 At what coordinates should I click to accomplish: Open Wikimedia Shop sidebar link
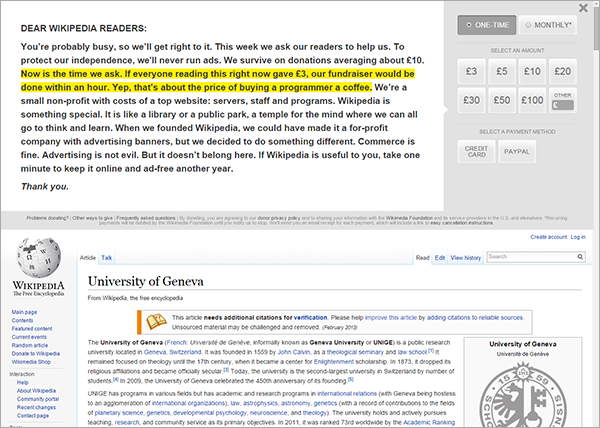click(31, 362)
